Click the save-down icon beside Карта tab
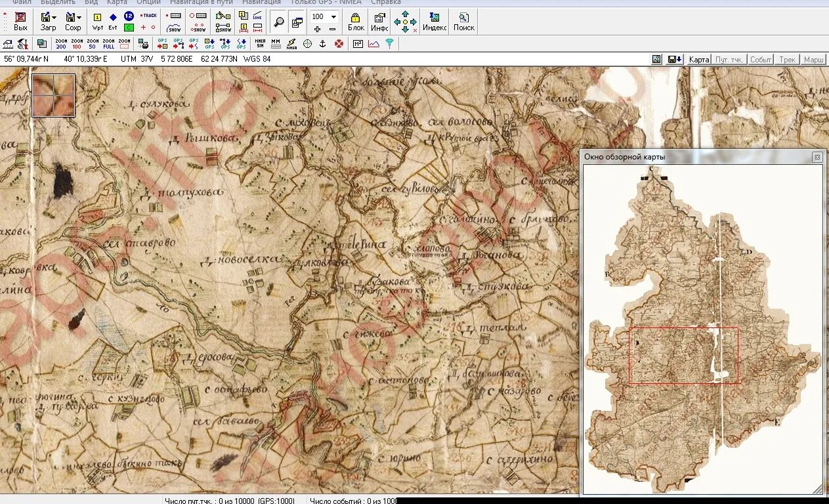 pos(675,60)
